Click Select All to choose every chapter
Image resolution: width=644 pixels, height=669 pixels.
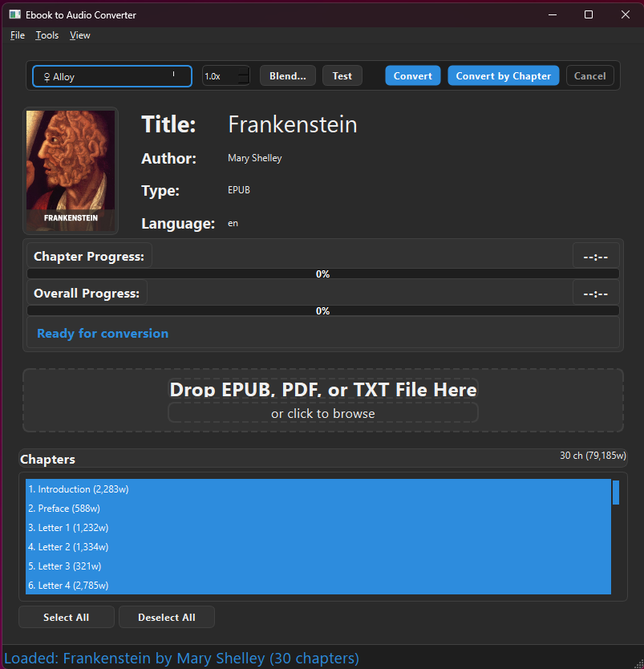[x=66, y=617]
